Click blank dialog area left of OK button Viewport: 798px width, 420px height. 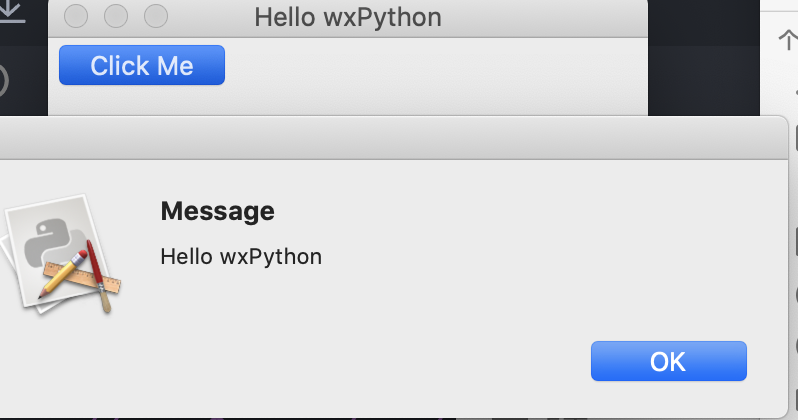(x=407, y=361)
